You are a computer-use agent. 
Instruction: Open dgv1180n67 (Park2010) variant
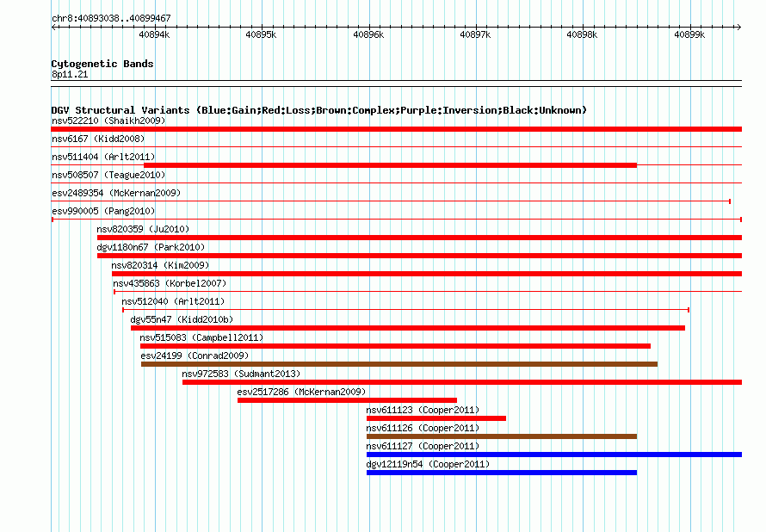[x=151, y=247]
